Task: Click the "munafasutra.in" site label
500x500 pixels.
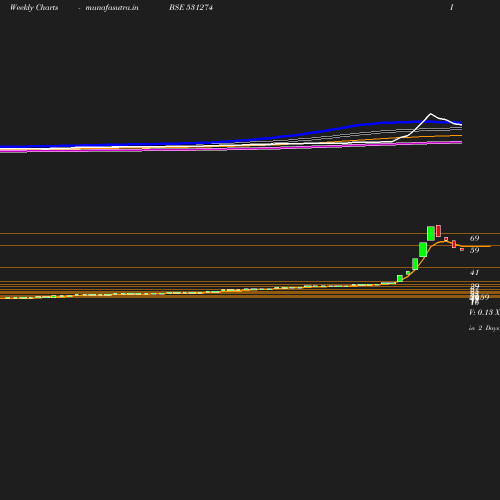Action: click(x=112, y=8)
